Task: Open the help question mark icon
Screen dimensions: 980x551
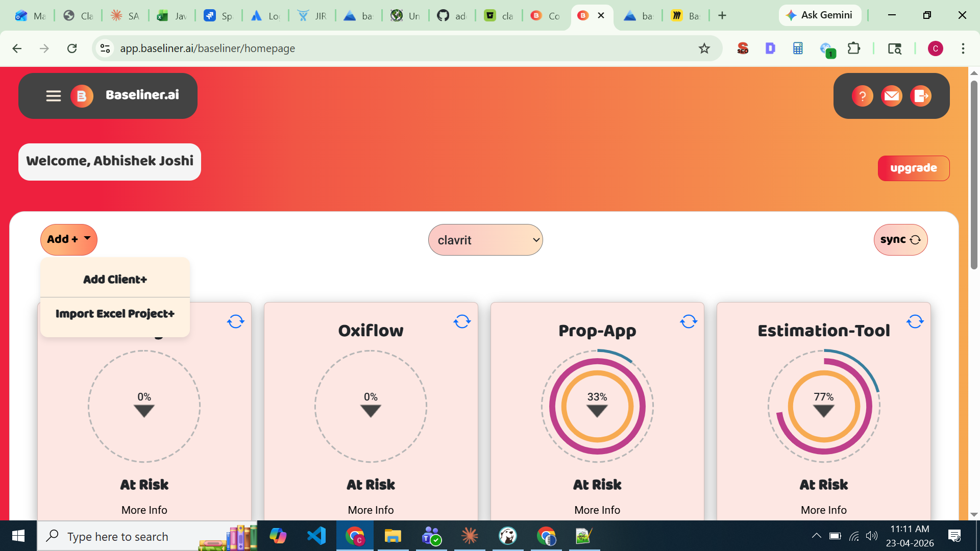Action: pyautogui.click(x=863, y=96)
